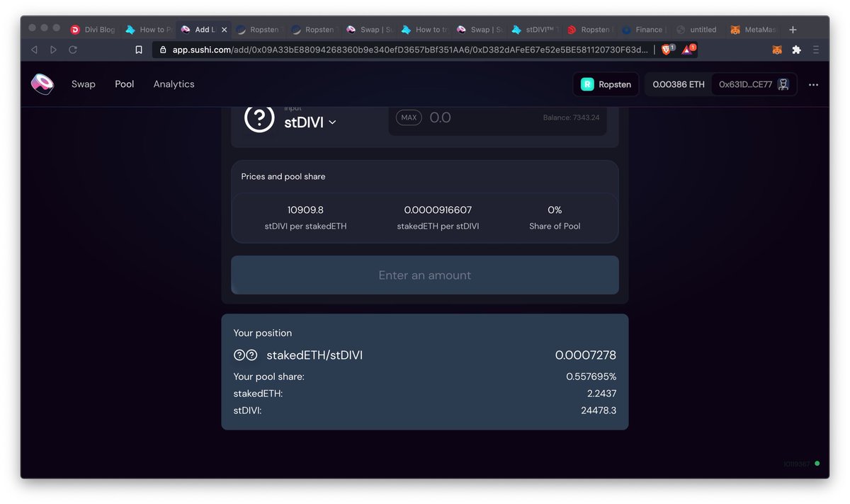Viewport: 850px width, 504px height.
Task: Click the Balance: 7343.24 text
Action: point(571,118)
